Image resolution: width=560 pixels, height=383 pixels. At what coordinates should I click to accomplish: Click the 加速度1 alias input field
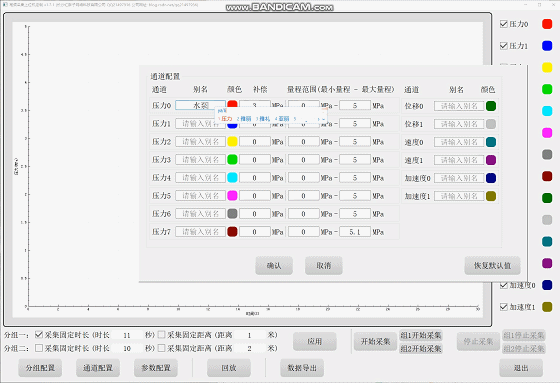(x=459, y=196)
